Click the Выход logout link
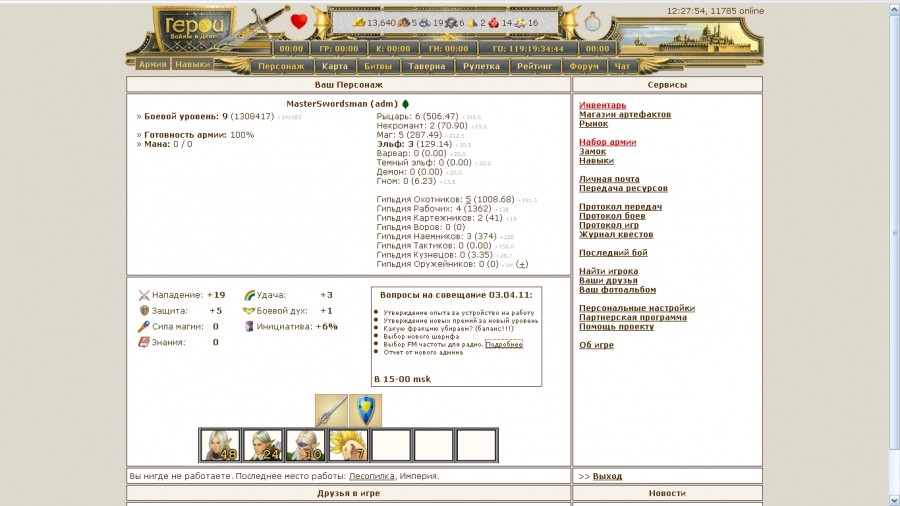This screenshot has width=900, height=506. pos(607,476)
